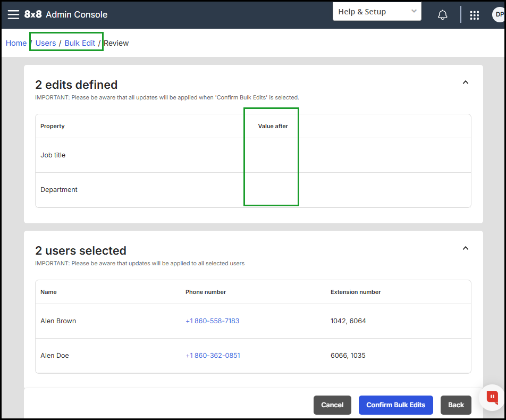This screenshot has height=420, width=506.
Task: Collapse the 2 users selected section
Action: (x=466, y=248)
